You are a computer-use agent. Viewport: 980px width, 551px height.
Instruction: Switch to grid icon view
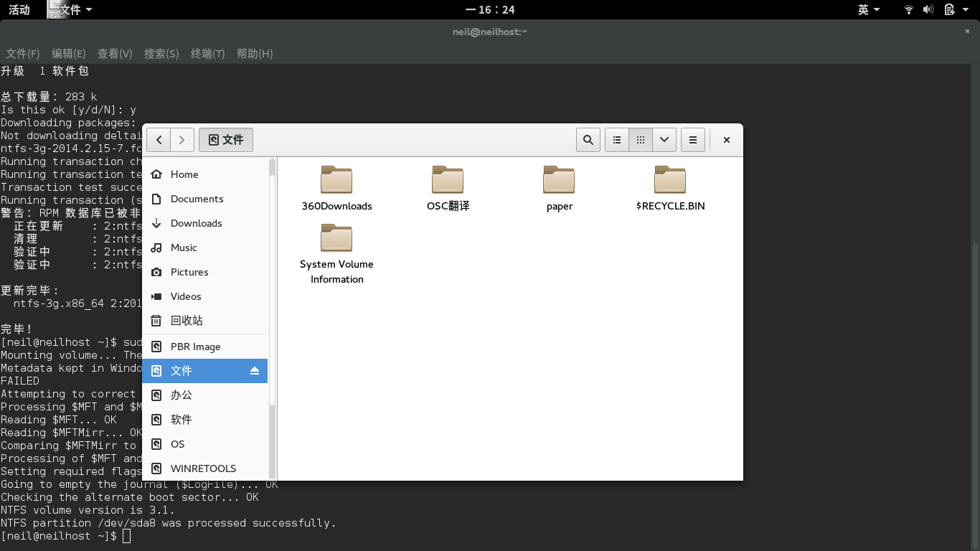pyautogui.click(x=641, y=140)
